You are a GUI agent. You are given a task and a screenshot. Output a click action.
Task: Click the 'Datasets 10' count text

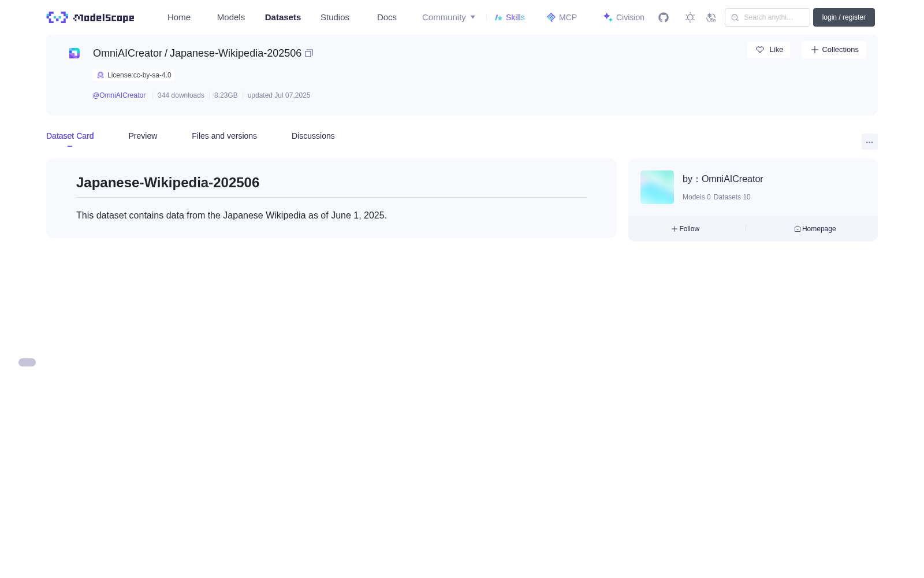(732, 197)
